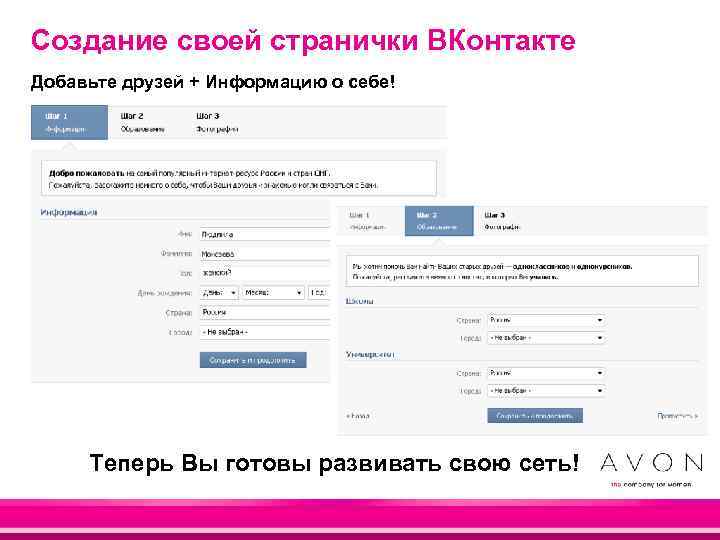Click the Добавьте друзей subtitle text
This screenshot has height=540, width=720.
coord(213,82)
